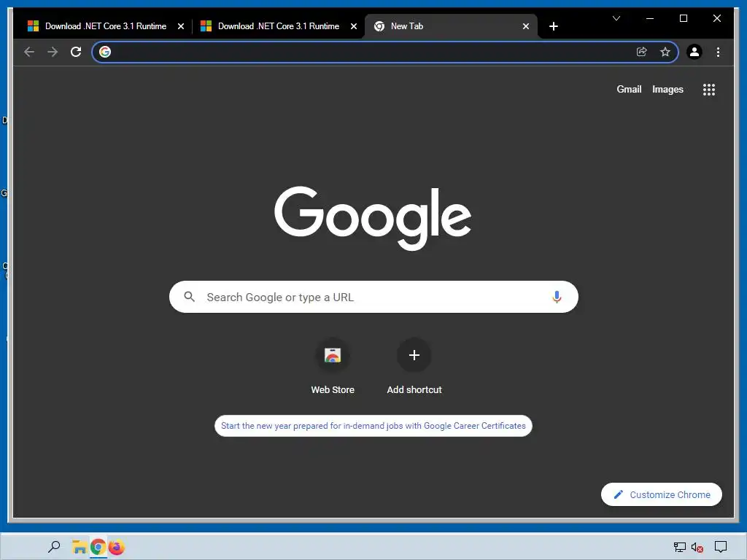Open Chrome's three-dot menu
The height and width of the screenshot is (560, 747).
718,52
